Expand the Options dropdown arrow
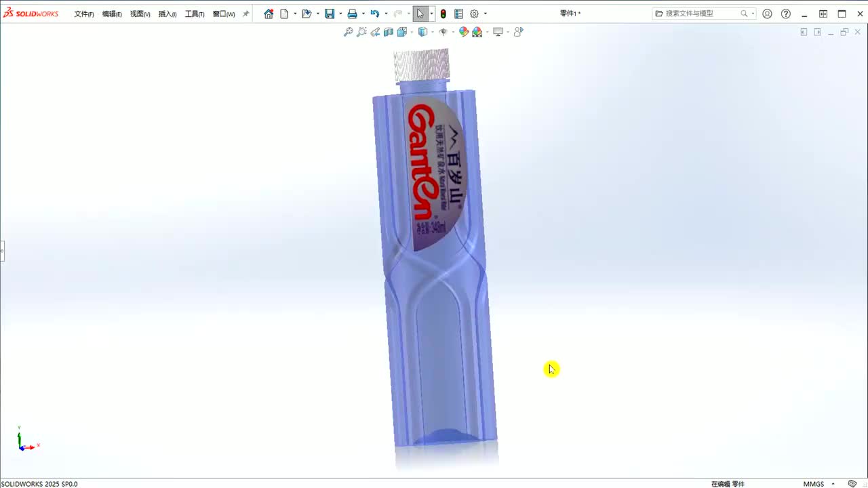Image resolution: width=868 pixels, height=488 pixels. [x=486, y=14]
